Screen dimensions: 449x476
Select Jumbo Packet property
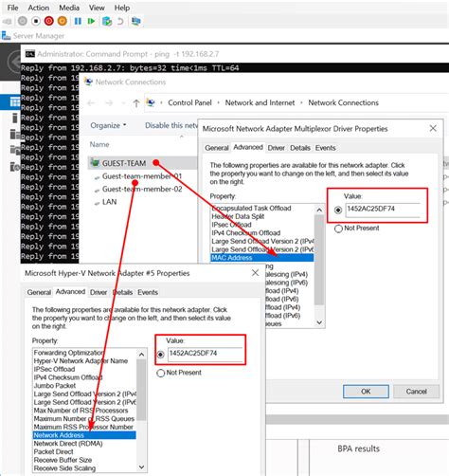tap(55, 386)
